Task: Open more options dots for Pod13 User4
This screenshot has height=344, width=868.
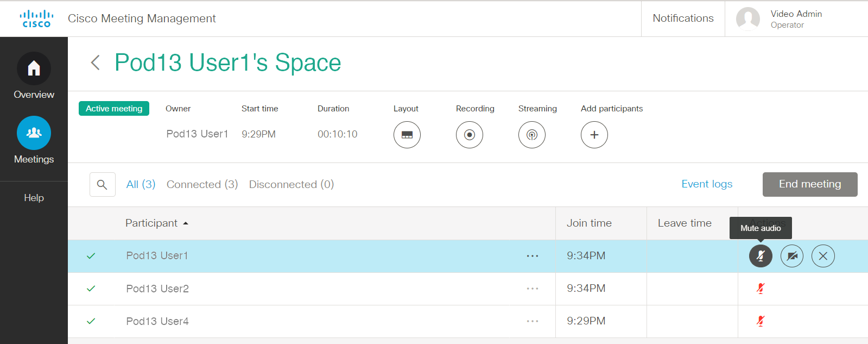Action: (533, 321)
